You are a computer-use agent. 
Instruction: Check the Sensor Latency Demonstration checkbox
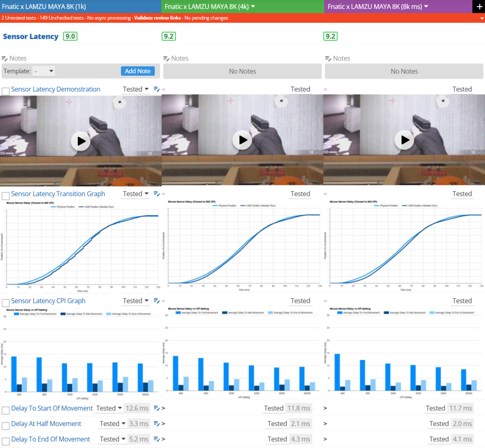(x=6, y=91)
